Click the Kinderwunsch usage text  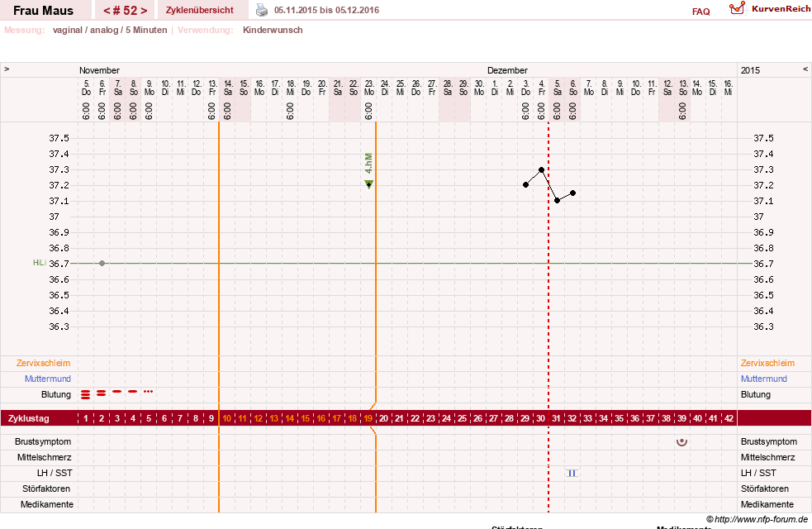pyautogui.click(x=273, y=30)
